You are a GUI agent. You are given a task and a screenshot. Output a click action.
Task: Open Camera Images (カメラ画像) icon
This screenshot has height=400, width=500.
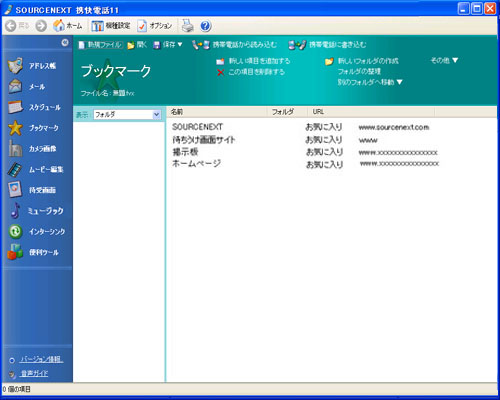(x=15, y=149)
